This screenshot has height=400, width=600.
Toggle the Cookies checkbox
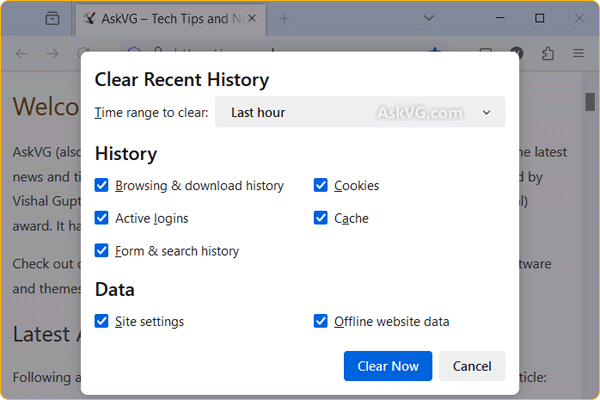[321, 185]
